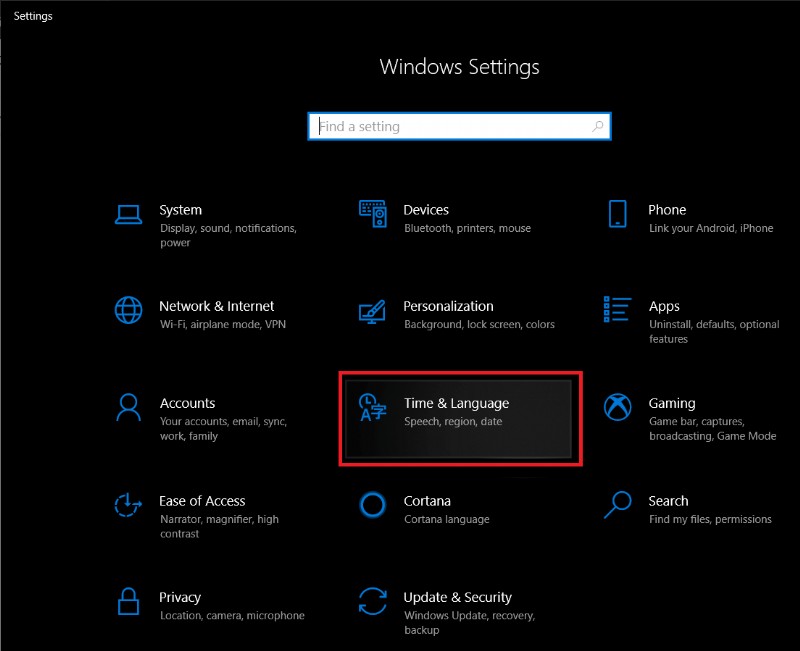This screenshot has height=651, width=800.
Task: Click the System laptop icon
Action: click(129, 212)
